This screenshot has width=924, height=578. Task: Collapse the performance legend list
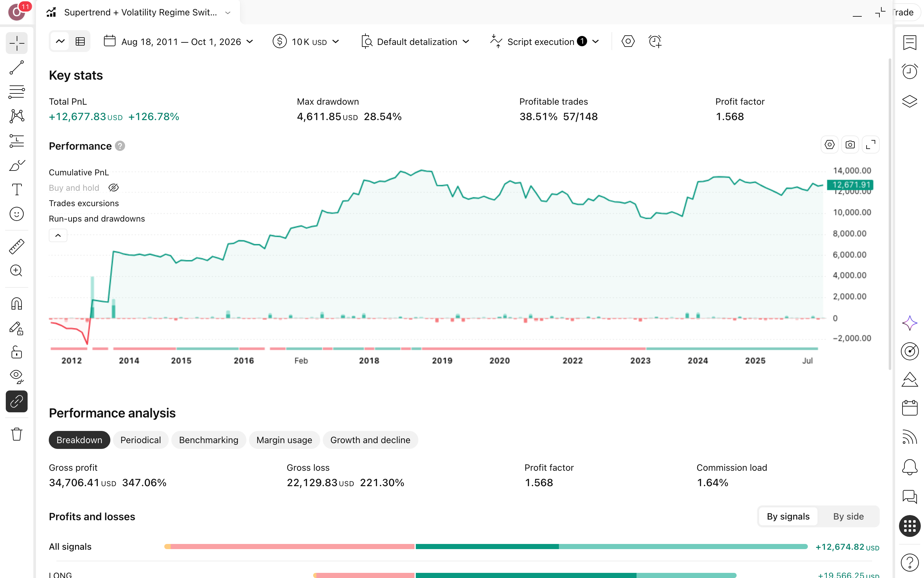58,235
